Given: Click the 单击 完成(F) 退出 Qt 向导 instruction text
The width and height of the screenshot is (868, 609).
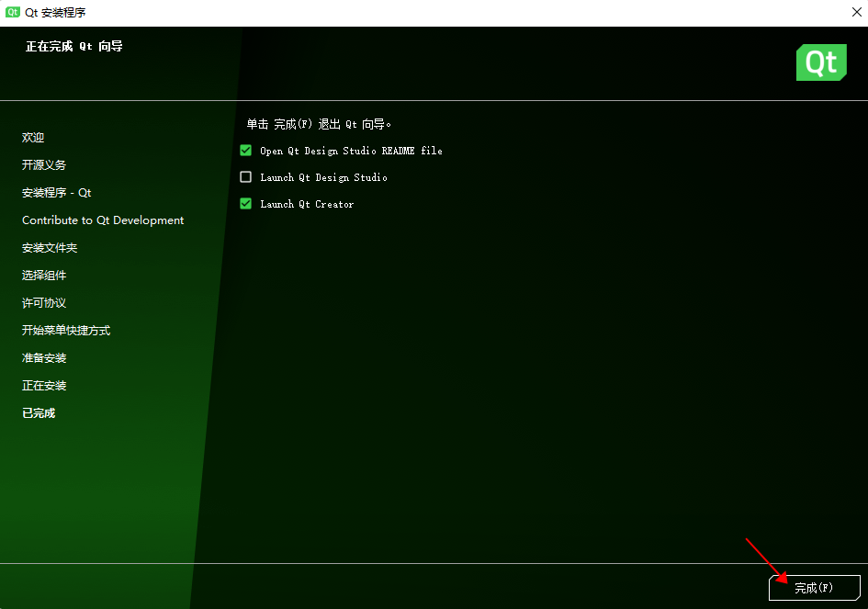Looking at the screenshot, I should 319,124.
